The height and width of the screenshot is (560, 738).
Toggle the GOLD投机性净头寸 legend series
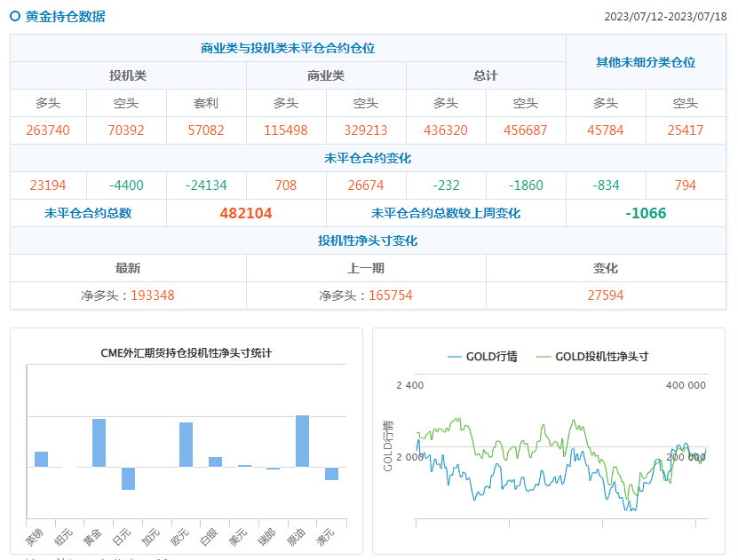[x=592, y=357]
